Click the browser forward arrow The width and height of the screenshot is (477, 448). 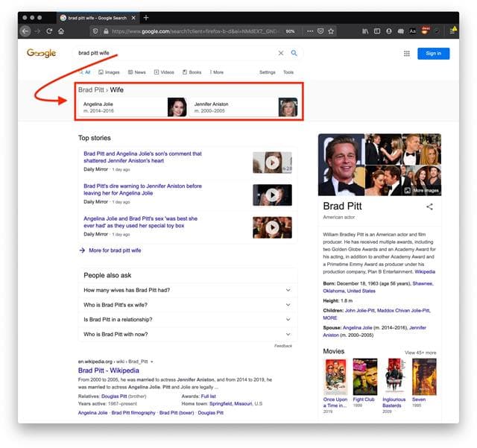[x=37, y=31]
